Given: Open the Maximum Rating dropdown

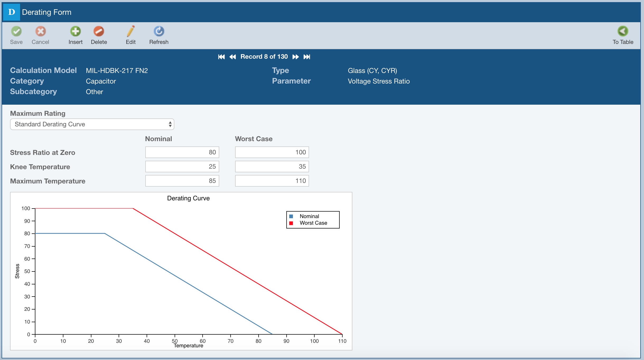Looking at the screenshot, I should [x=92, y=124].
